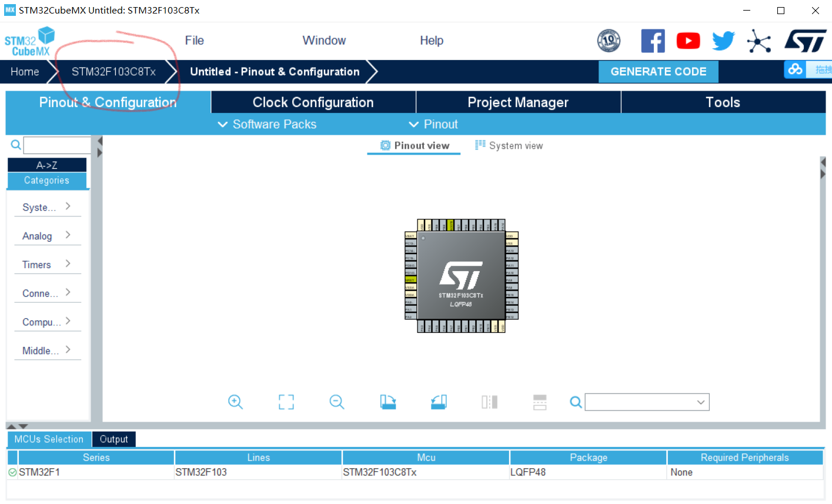Select the Categories view toggle
Image resolution: width=832 pixels, height=504 pixels.
[x=47, y=181]
